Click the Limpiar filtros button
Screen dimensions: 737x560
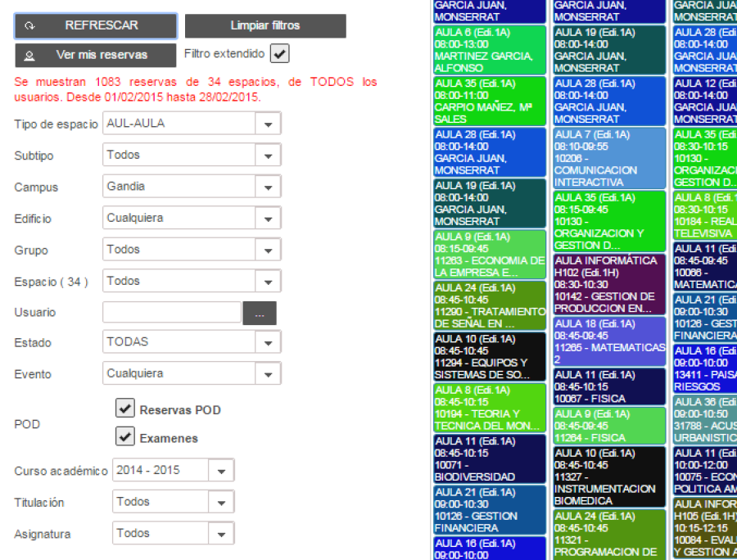(x=265, y=26)
